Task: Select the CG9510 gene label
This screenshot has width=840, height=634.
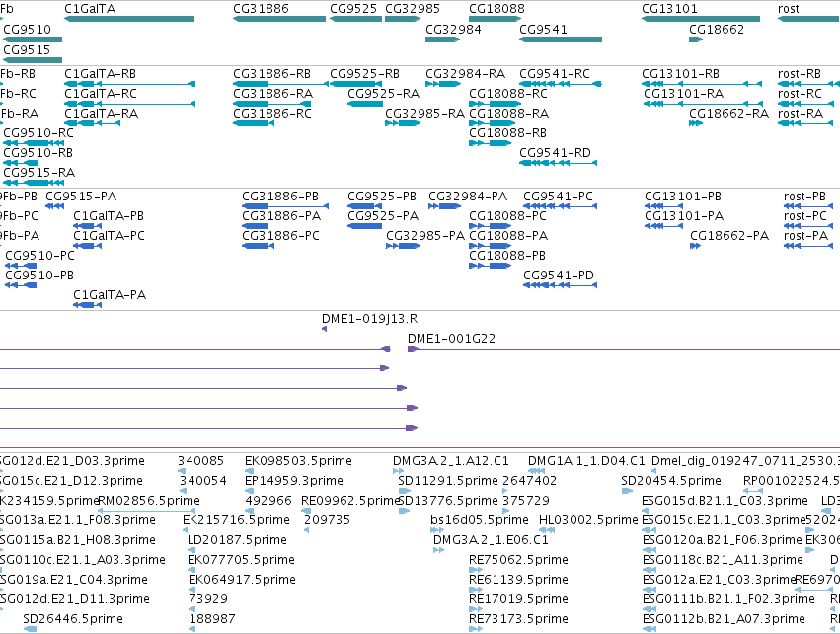Action: point(27,29)
